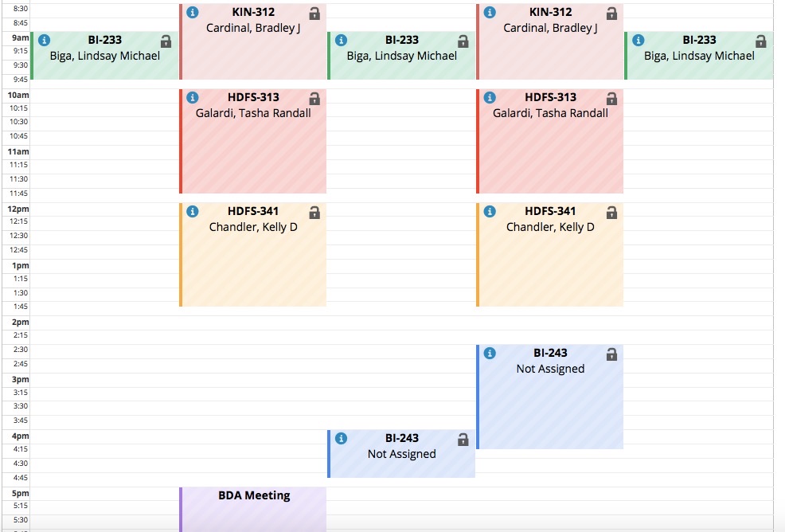Click lock icon on the 2:30 BI-243 block

(x=611, y=354)
